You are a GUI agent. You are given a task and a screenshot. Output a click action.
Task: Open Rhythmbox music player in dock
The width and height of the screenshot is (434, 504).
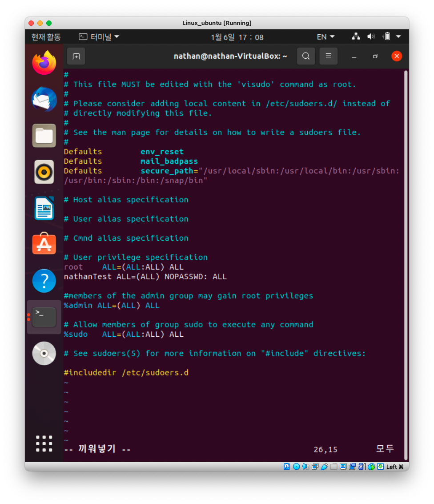44,172
